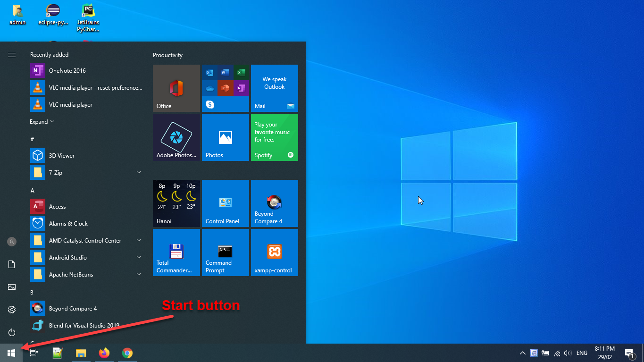Screen dimensions: 644x362
Task: Open OneNote 2016 from Recently added
Action: tap(86, 71)
